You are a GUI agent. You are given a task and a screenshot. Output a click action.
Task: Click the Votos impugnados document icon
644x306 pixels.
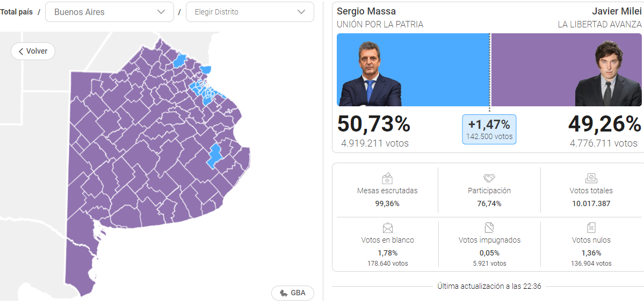coord(489,227)
